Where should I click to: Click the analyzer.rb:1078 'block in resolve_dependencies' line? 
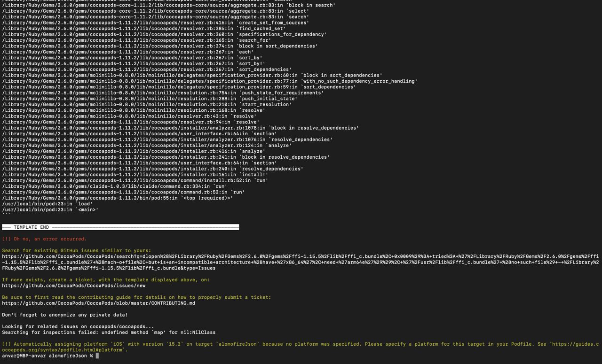click(x=181, y=128)
